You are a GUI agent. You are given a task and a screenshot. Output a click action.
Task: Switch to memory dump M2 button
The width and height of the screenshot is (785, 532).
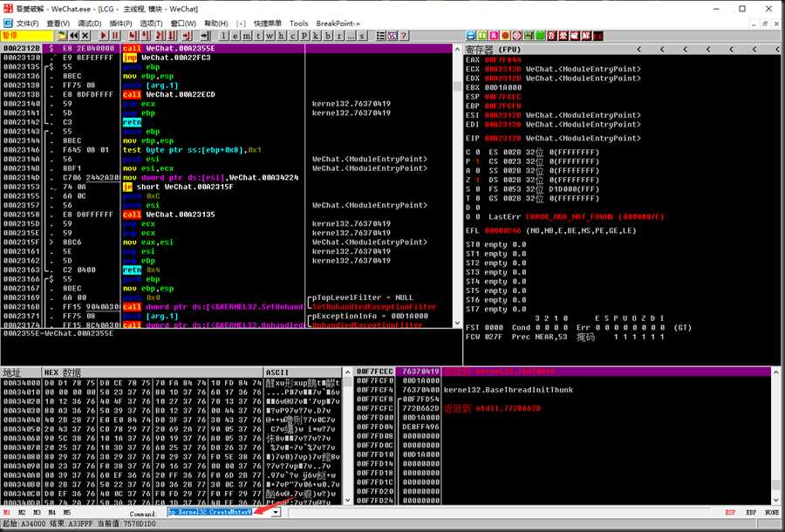(x=22, y=513)
